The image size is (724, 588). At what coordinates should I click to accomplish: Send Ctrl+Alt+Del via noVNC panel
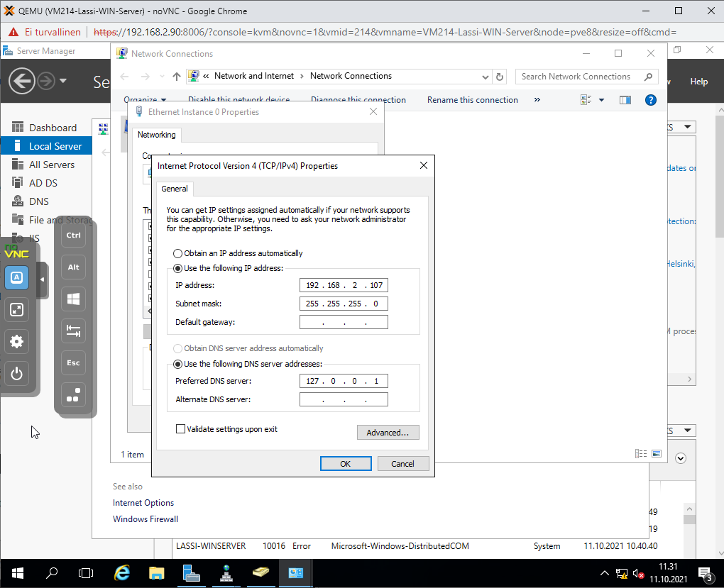(x=73, y=394)
